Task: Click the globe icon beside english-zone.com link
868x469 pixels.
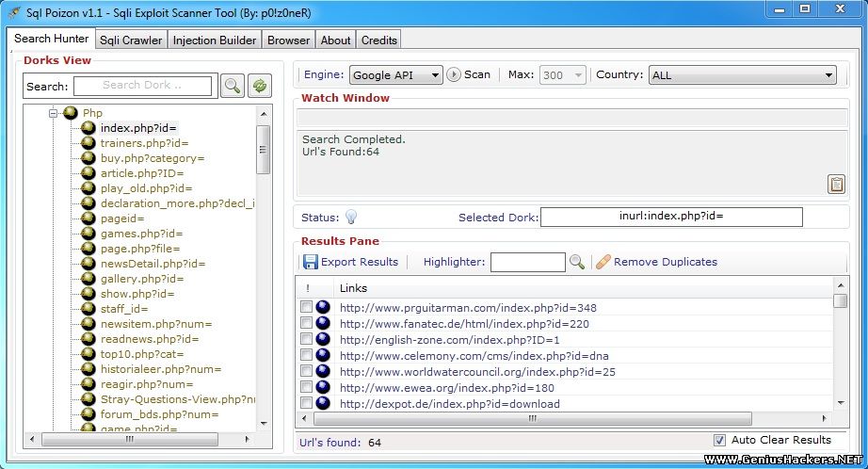Action: point(323,339)
